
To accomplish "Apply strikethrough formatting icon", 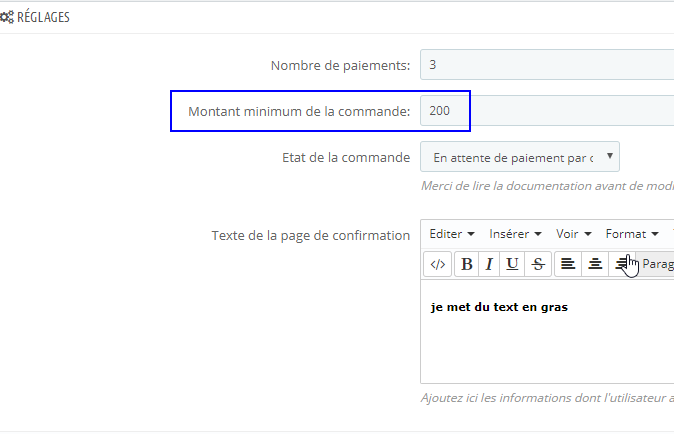I will (x=538, y=264).
